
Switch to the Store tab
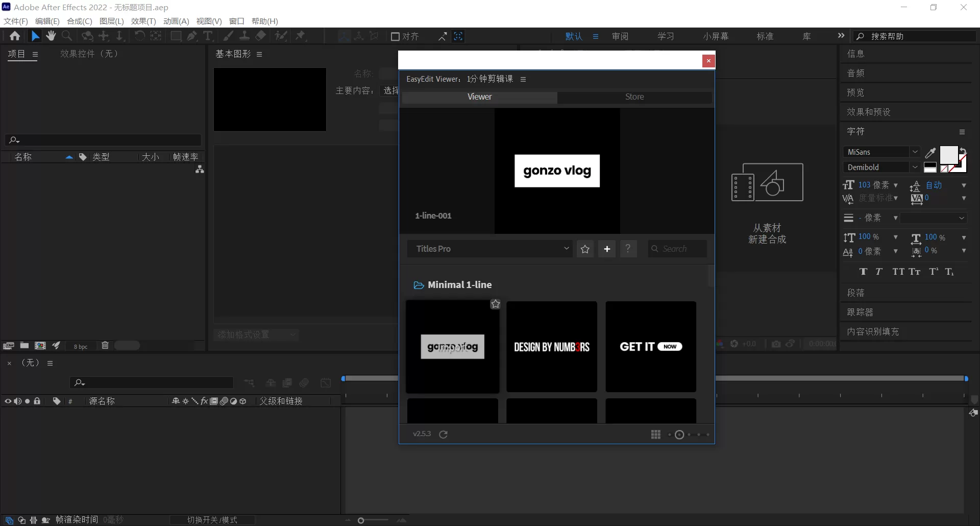click(x=634, y=97)
